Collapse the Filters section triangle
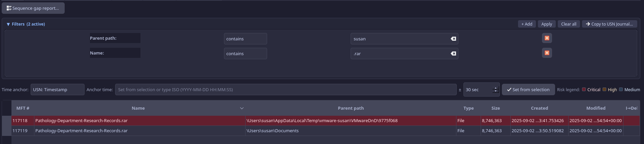The width and height of the screenshot is (644, 144). pos(8,24)
